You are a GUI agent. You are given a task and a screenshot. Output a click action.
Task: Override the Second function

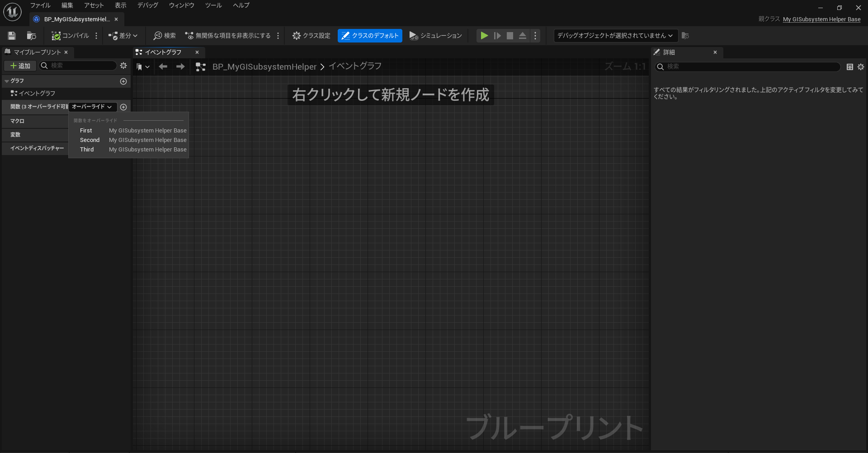coord(128,140)
